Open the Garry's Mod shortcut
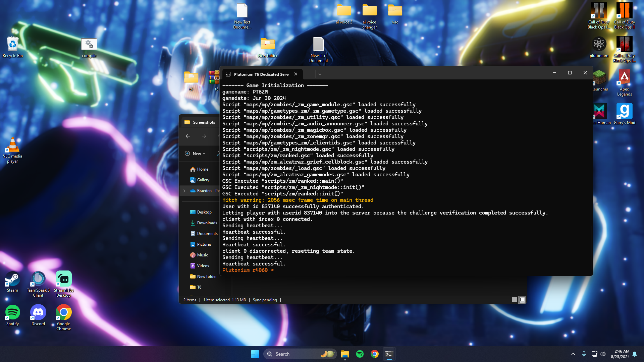 pos(624,114)
